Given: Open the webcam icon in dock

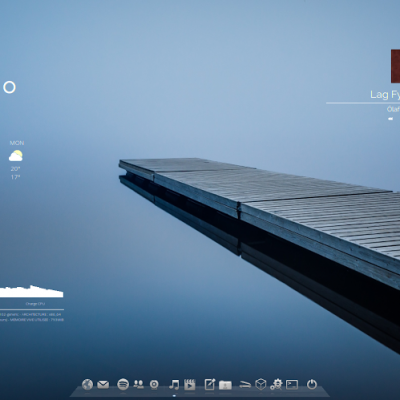Looking at the screenshot, I should [154, 384].
